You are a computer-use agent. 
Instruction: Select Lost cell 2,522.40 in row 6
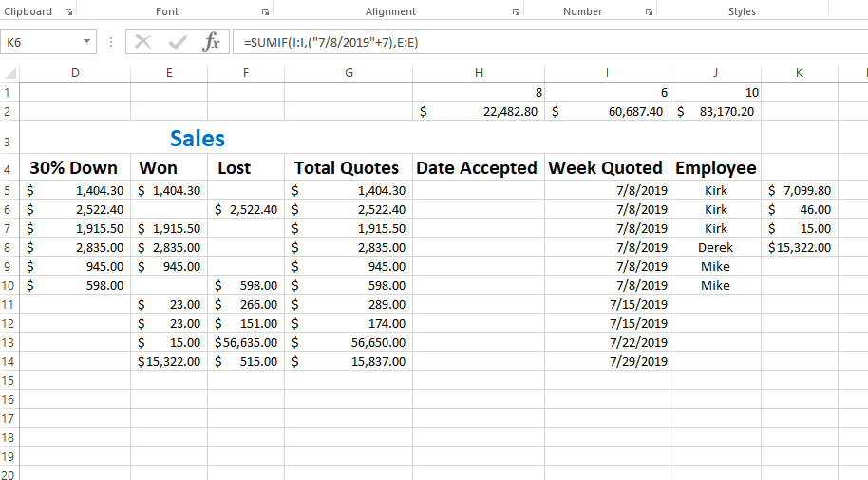coord(246,209)
